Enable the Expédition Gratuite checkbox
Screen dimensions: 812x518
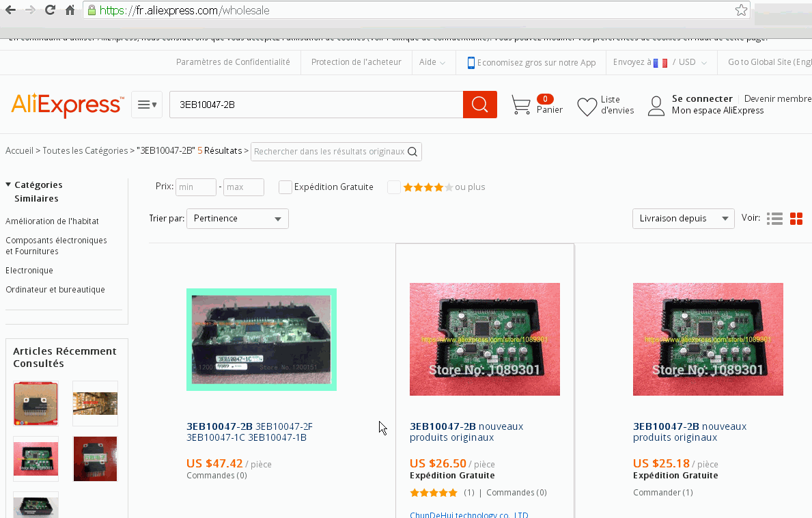285,187
